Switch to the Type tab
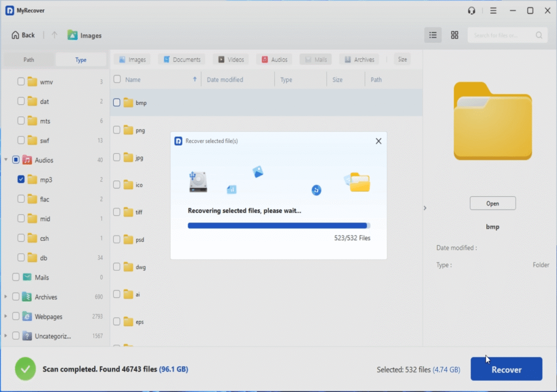This screenshot has width=557, height=392. click(81, 60)
